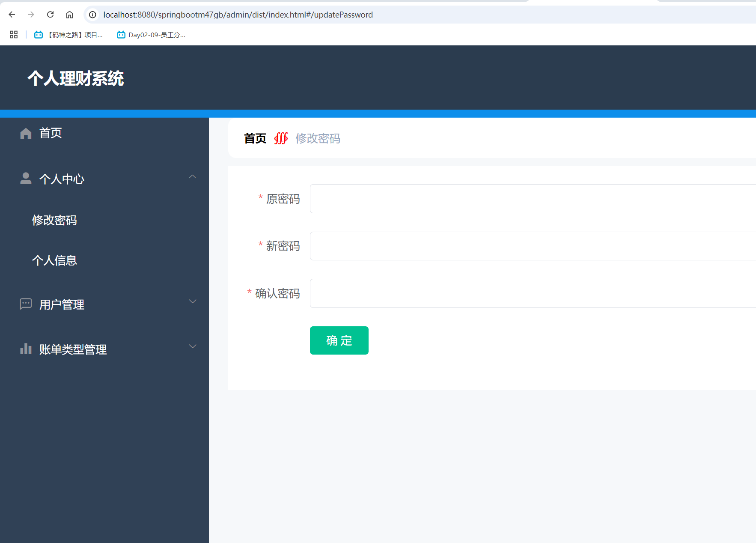This screenshot has height=543, width=756.
Task: Click inside the 原密码 input field
Action: (x=471, y=199)
